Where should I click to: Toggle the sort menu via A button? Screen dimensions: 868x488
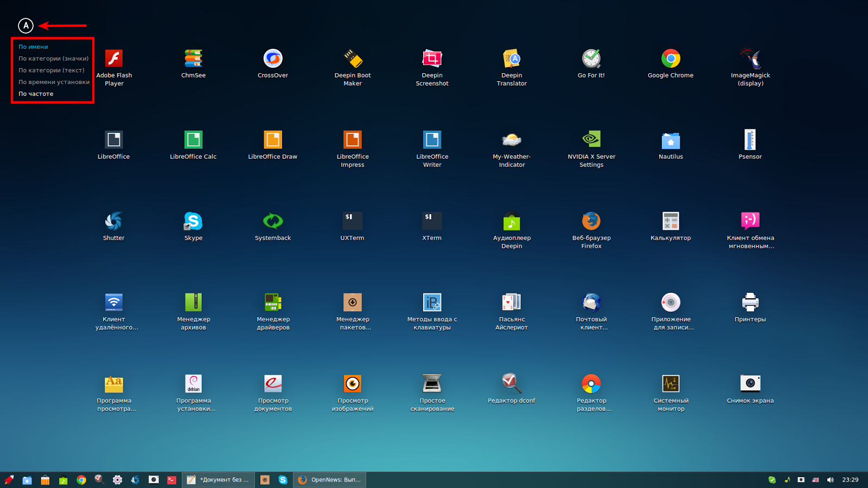click(25, 25)
